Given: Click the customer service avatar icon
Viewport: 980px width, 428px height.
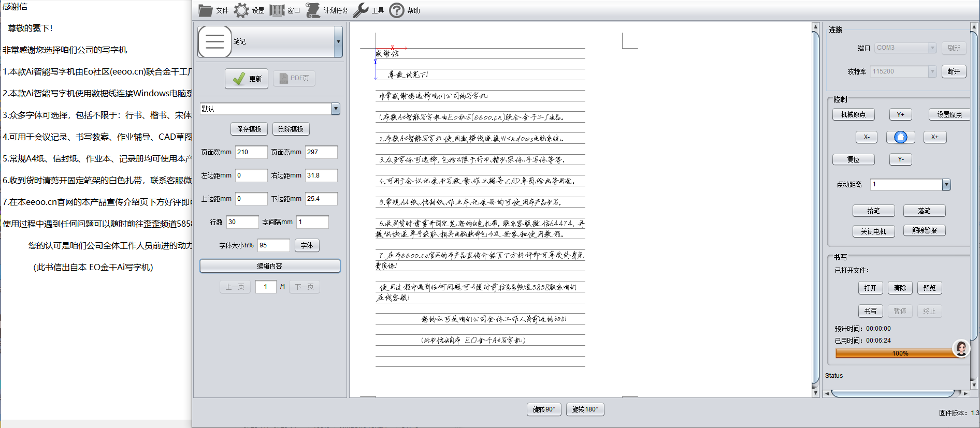Looking at the screenshot, I should [961, 349].
